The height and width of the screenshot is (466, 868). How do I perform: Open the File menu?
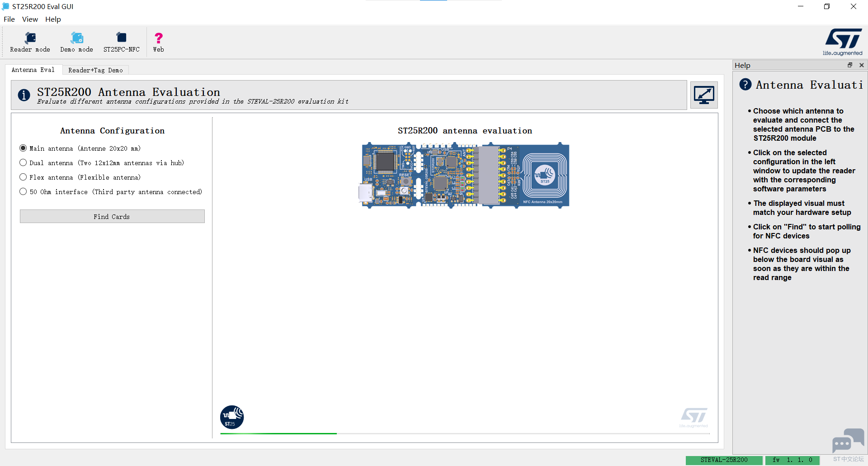tap(9, 19)
